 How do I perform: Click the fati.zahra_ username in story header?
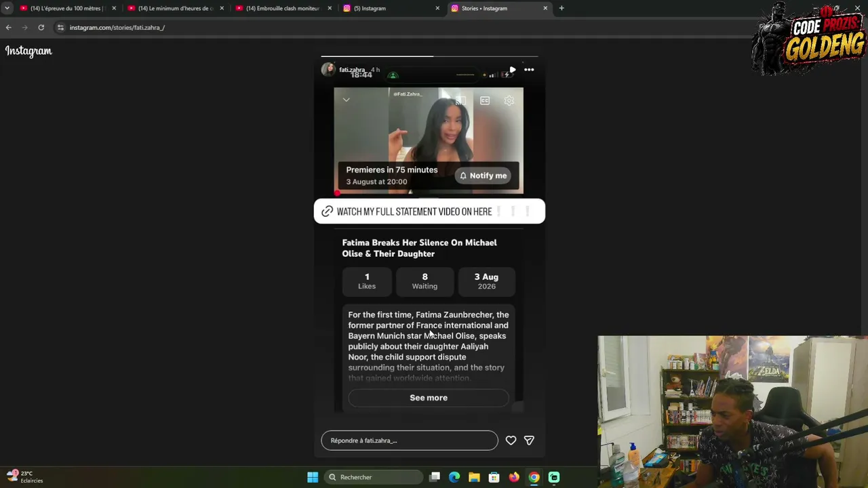[x=352, y=70]
